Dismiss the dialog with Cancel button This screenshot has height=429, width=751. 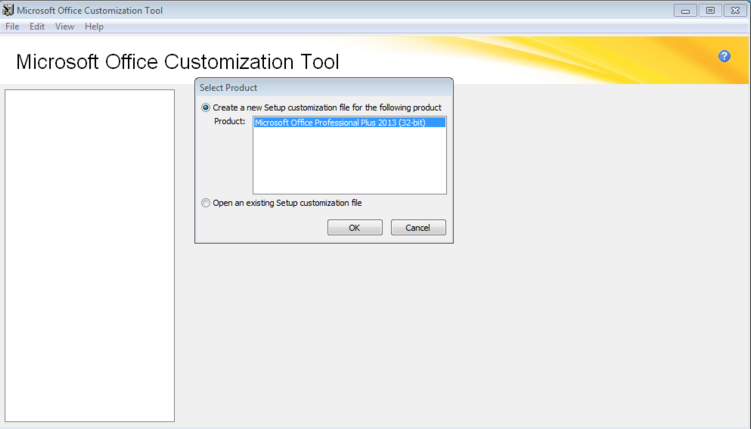pos(418,227)
